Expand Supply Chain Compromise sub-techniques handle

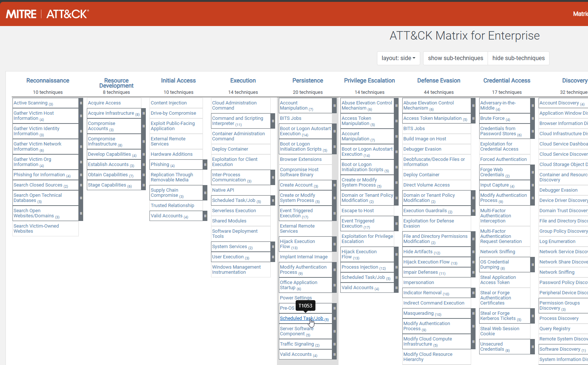(x=205, y=193)
